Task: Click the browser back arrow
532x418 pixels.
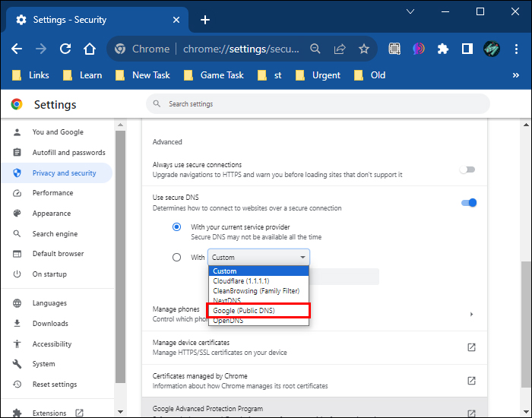Action: point(17,49)
